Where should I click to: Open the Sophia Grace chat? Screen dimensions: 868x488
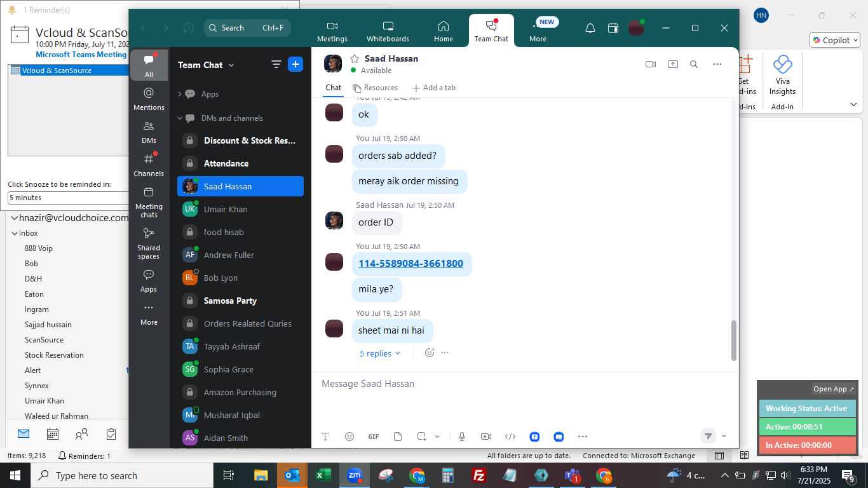pyautogui.click(x=240, y=369)
